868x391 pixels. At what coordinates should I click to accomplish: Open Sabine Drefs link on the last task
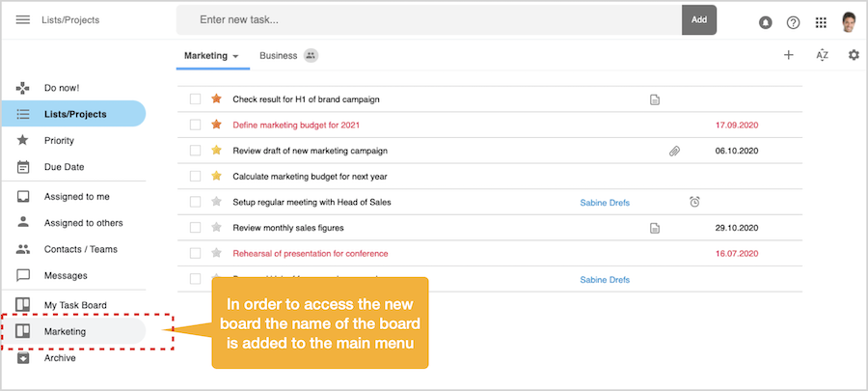click(x=605, y=280)
